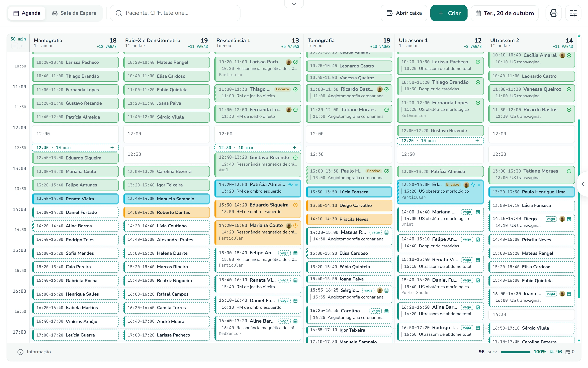Open Paulo Henrique Lima 13:30 appointment
Image resolution: width=588 pixels, height=368 pixels.
tap(532, 192)
